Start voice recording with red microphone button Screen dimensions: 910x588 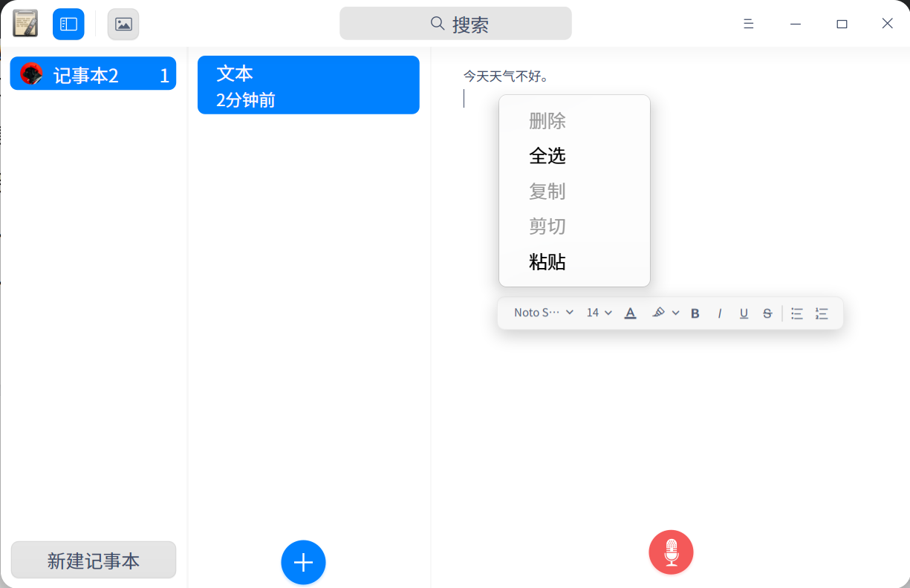pos(671,552)
